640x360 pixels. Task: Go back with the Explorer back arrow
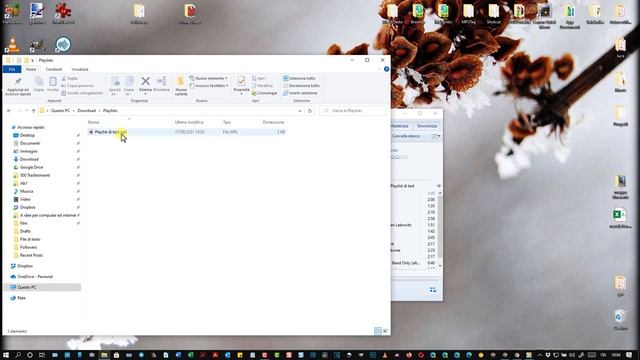(x=9, y=111)
